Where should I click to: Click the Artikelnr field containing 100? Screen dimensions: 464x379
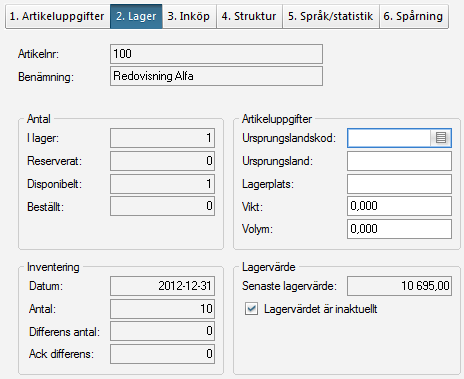pyautogui.click(x=216, y=54)
